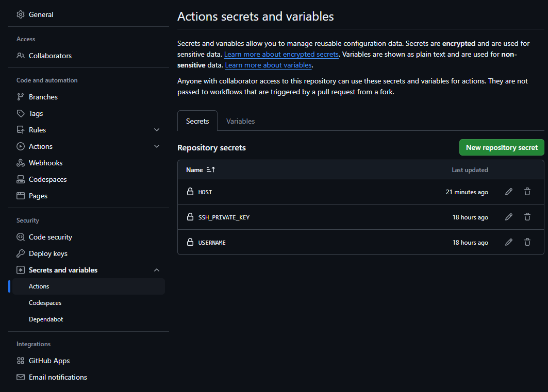The width and height of the screenshot is (548, 392).
Task: Click the trash delete icon for HOST secret
Action: pyautogui.click(x=527, y=192)
